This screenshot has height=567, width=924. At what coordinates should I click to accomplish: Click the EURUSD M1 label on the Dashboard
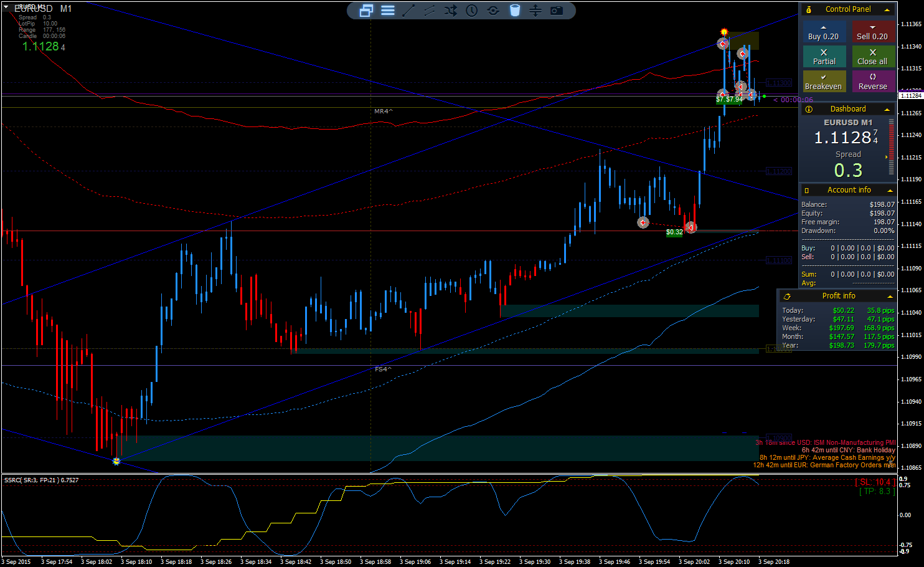click(x=848, y=123)
